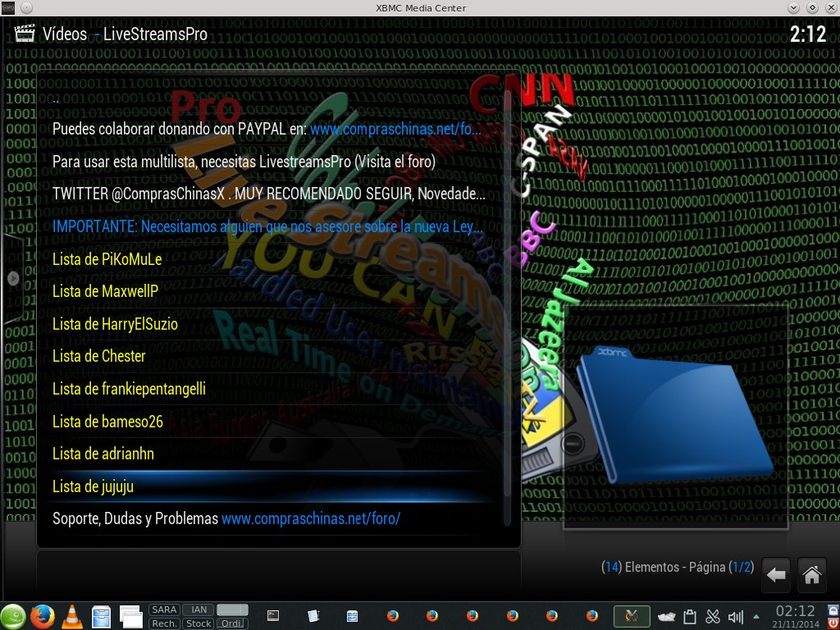The height and width of the screenshot is (630, 840).
Task: Switch to the Stock virtual desktop
Action: (x=199, y=623)
